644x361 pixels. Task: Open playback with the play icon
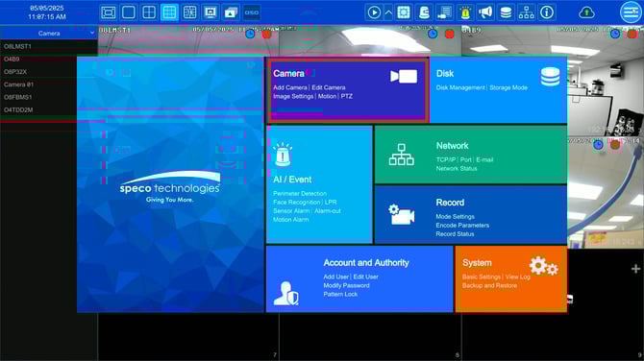click(x=374, y=12)
